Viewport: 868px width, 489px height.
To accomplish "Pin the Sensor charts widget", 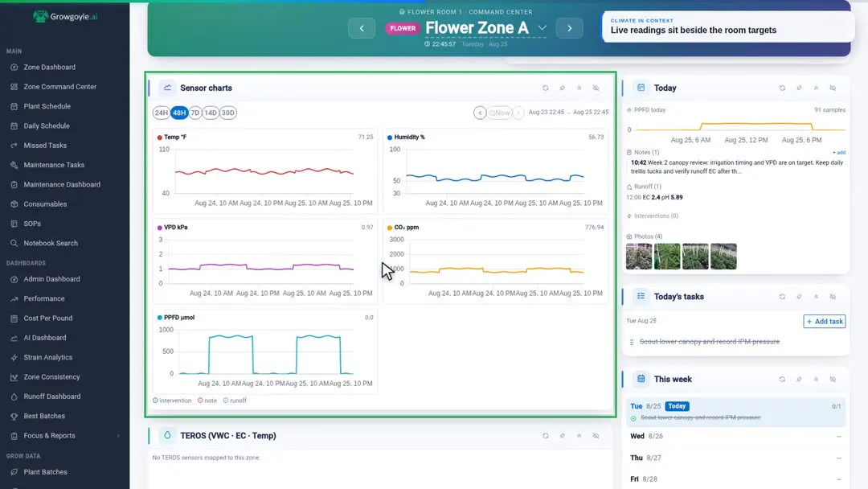I will point(563,88).
